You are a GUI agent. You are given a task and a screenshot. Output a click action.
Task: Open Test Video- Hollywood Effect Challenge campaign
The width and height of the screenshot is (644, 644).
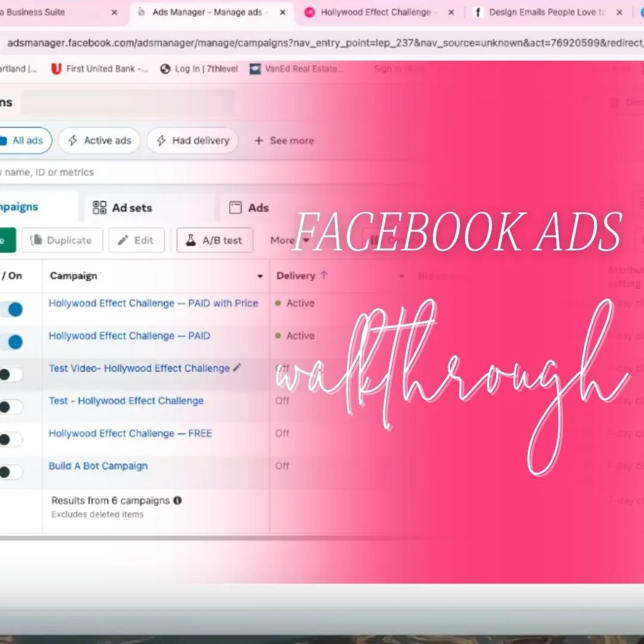click(x=139, y=368)
